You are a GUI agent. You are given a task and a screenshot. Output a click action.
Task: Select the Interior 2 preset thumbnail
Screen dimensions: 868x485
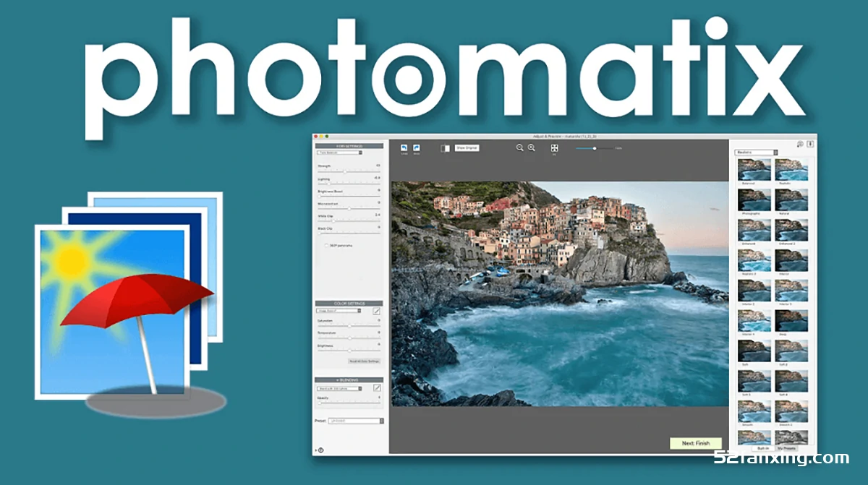click(754, 291)
